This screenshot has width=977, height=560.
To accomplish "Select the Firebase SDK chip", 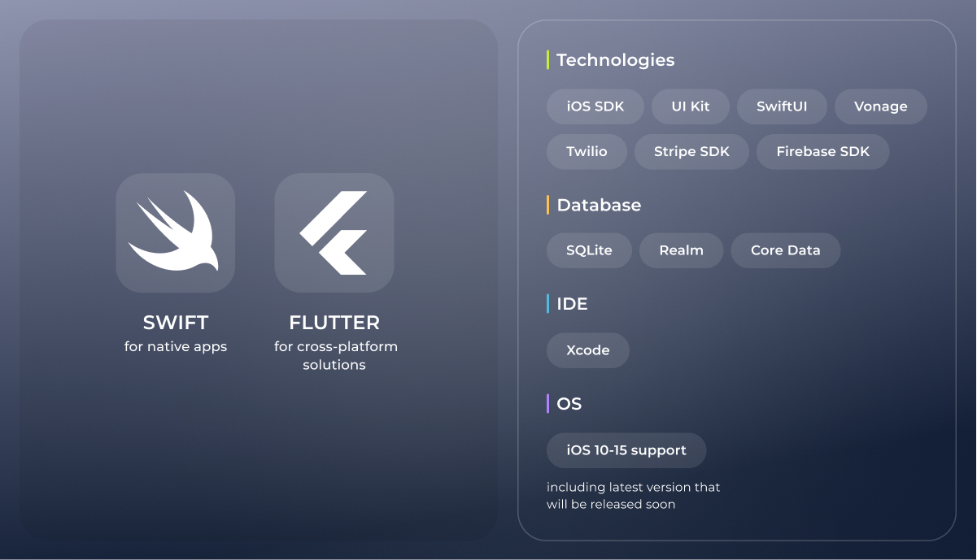I will (x=822, y=152).
